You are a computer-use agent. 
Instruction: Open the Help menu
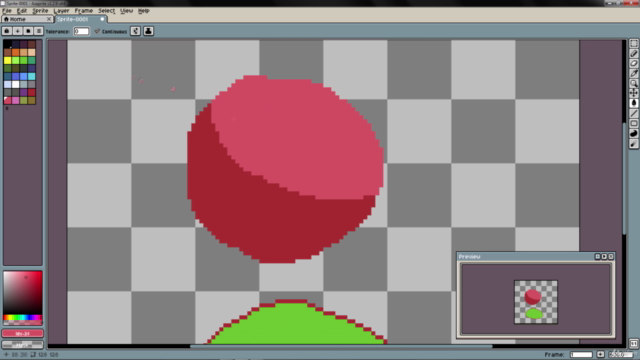[x=144, y=11]
